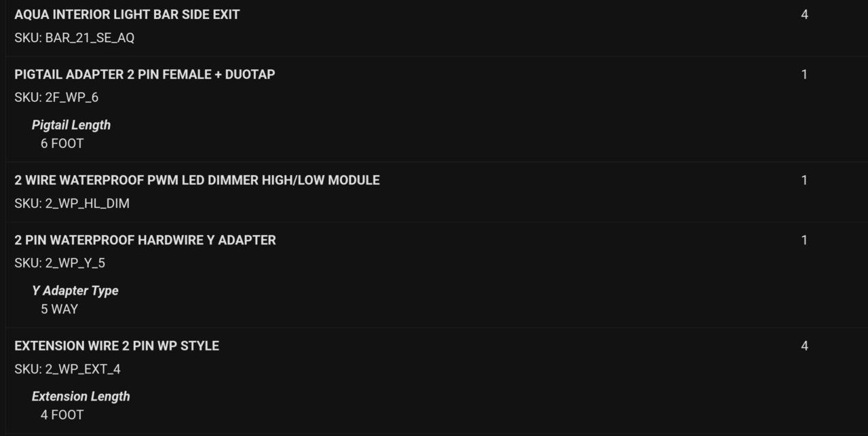Click quantity 1 for the Pigtail Adapter
The width and height of the screenshot is (868, 436).
tap(804, 74)
